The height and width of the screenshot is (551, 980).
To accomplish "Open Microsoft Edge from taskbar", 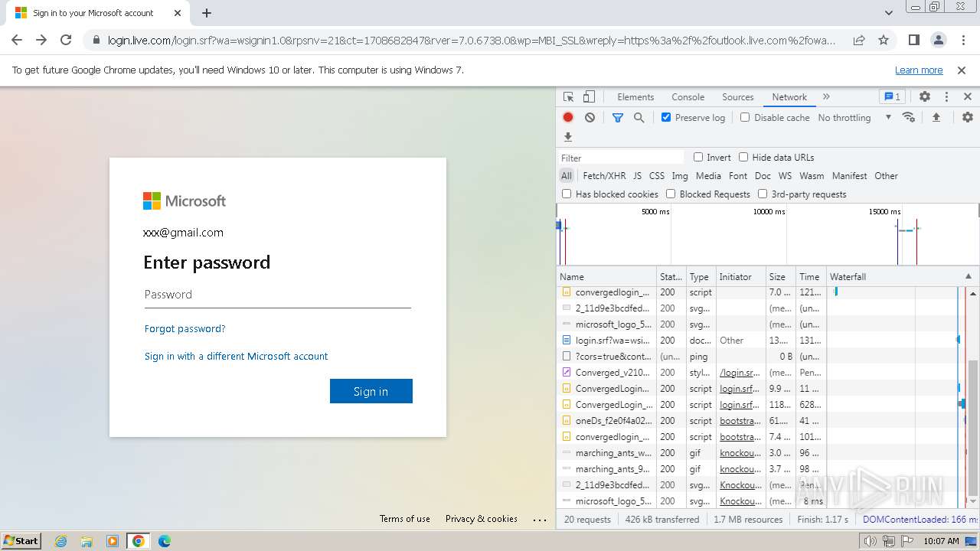I will point(164,540).
